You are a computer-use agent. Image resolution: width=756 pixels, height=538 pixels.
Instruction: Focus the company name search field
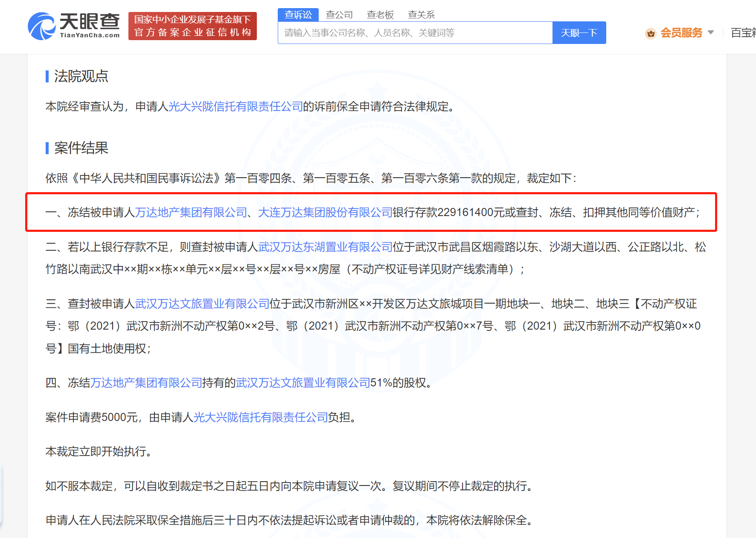click(x=415, y=33)
